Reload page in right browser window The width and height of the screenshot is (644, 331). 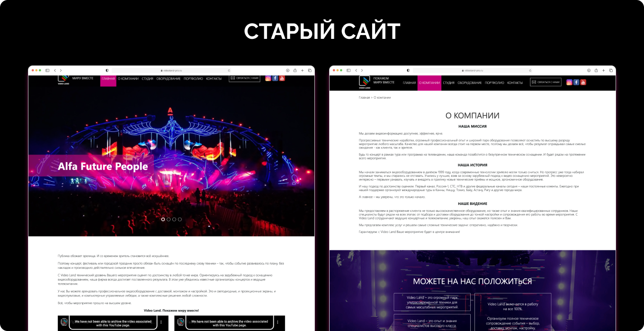point(530,70)
